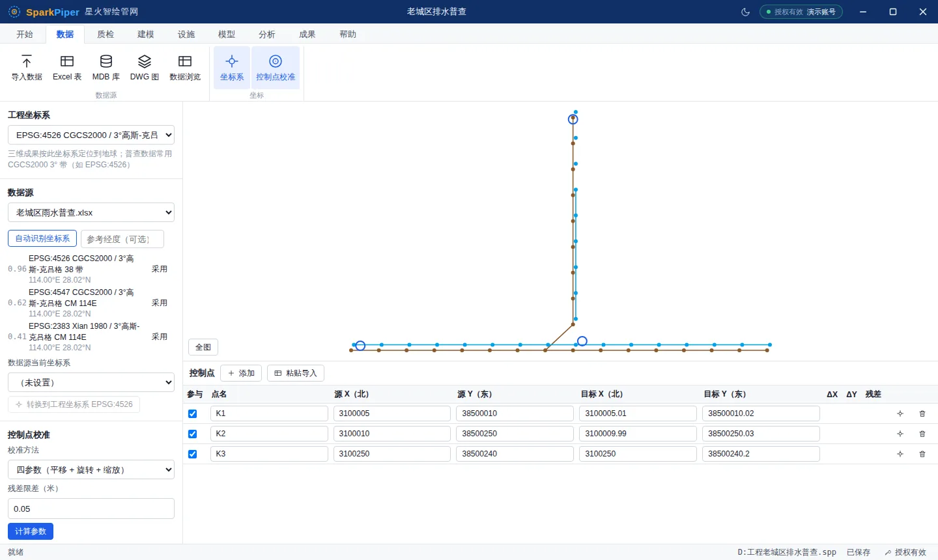This screenshot has height=560, width=938.
Task: Open the Excel 表 data source
Action: 67,68
